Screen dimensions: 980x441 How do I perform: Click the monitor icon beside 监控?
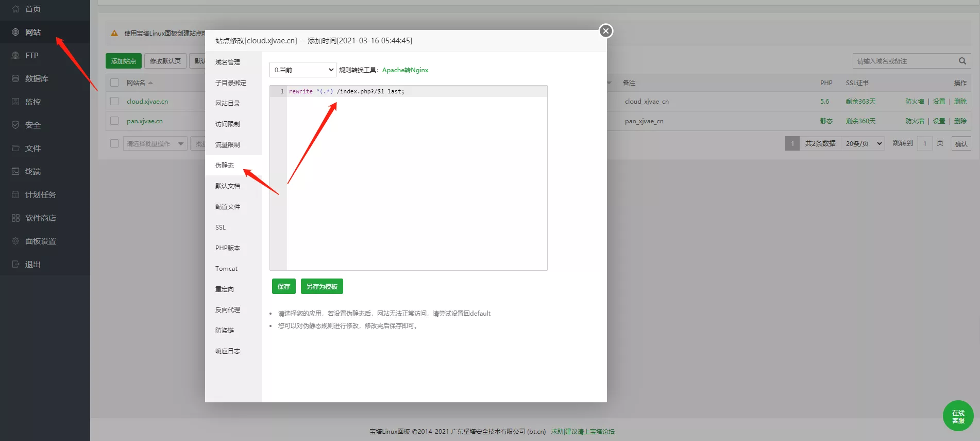15,102
